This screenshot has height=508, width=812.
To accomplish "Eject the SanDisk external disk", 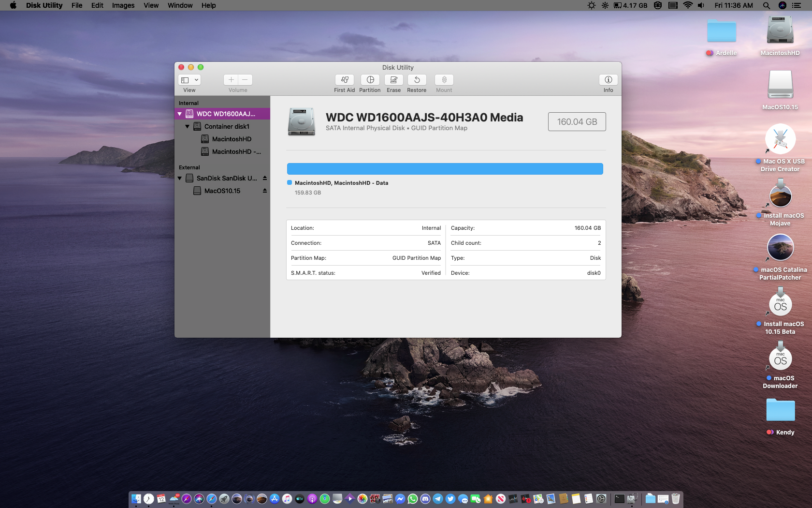I will pyautogui.click(x=265, y=179).
